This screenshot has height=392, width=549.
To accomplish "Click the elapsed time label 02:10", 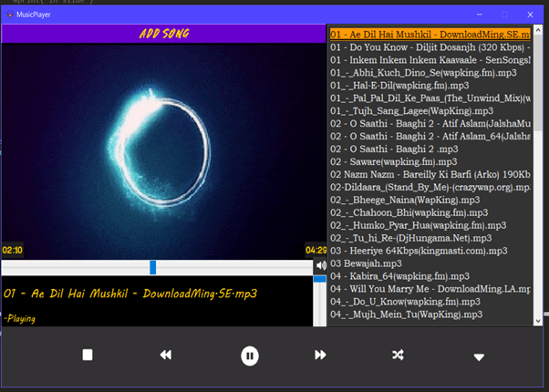I will 12,251.
